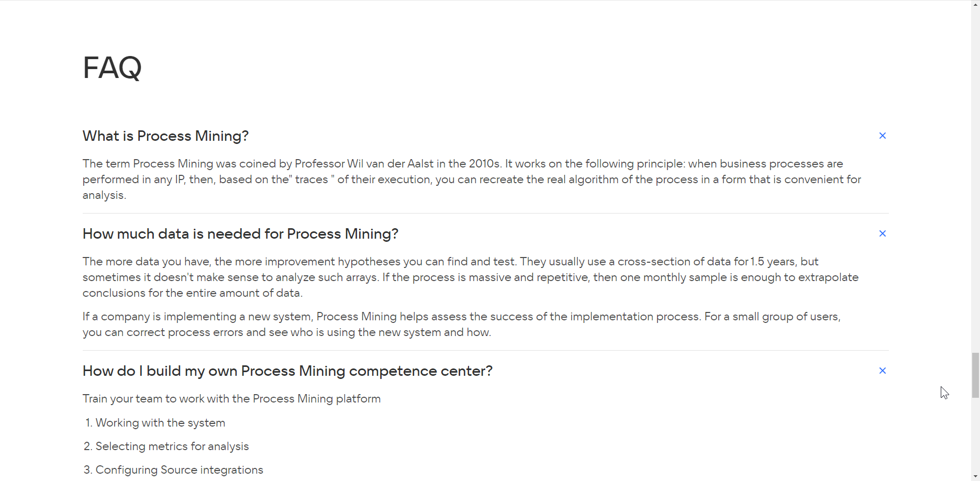
Task: Select list item 'Selecting metrics for analysis'
Action: (172, 446)
